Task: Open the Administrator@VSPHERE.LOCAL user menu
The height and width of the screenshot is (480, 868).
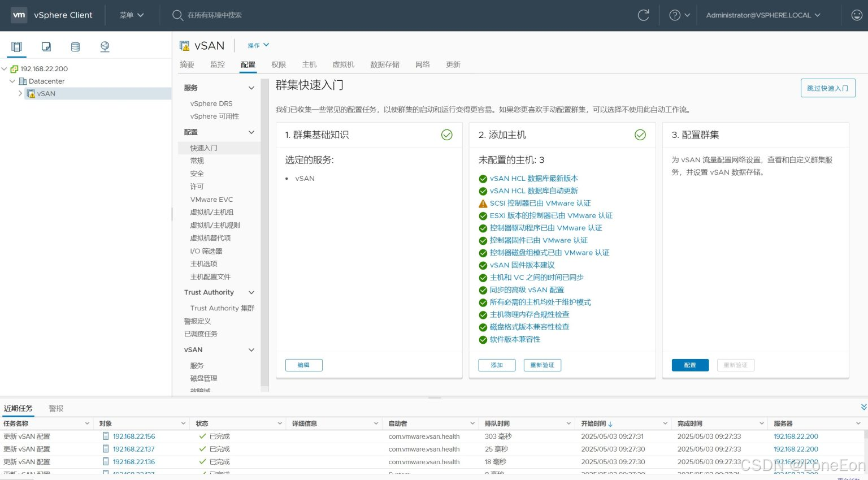Action: tap(763, 15)
